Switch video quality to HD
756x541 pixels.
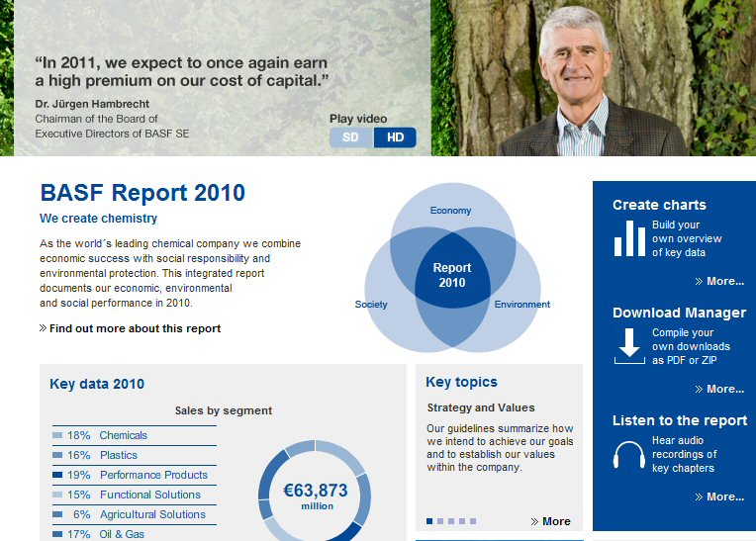pyautogui.click(x=395, y=137)
